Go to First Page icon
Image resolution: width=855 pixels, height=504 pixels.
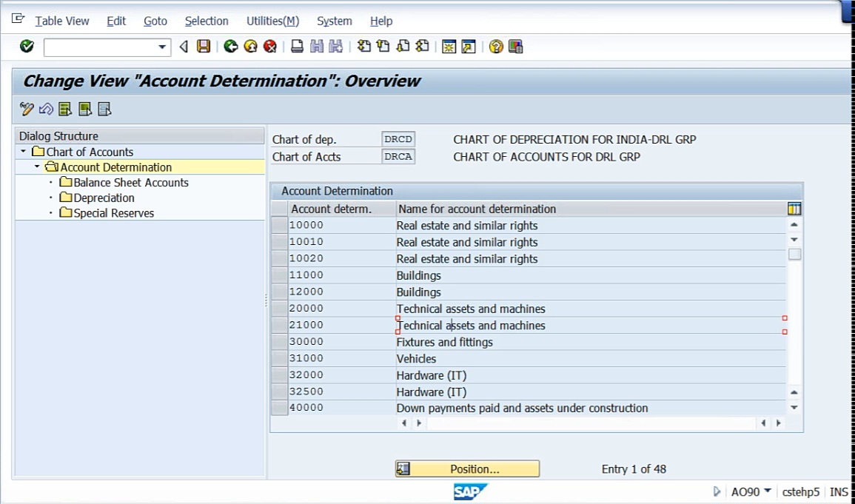coord(363,47)
